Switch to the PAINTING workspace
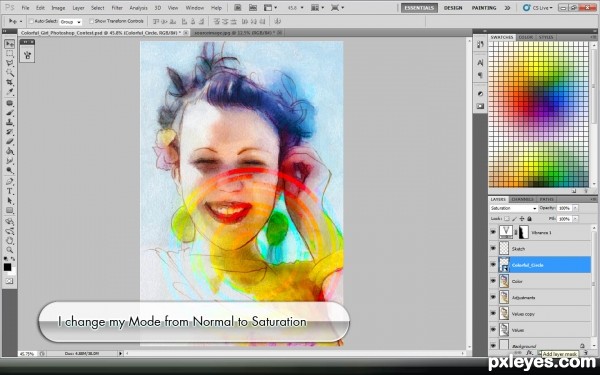Screen dimensions: 600x375 484,8
